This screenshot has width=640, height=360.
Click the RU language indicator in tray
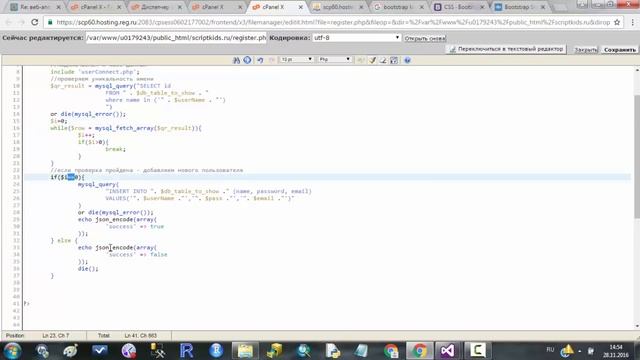[550, 349]
